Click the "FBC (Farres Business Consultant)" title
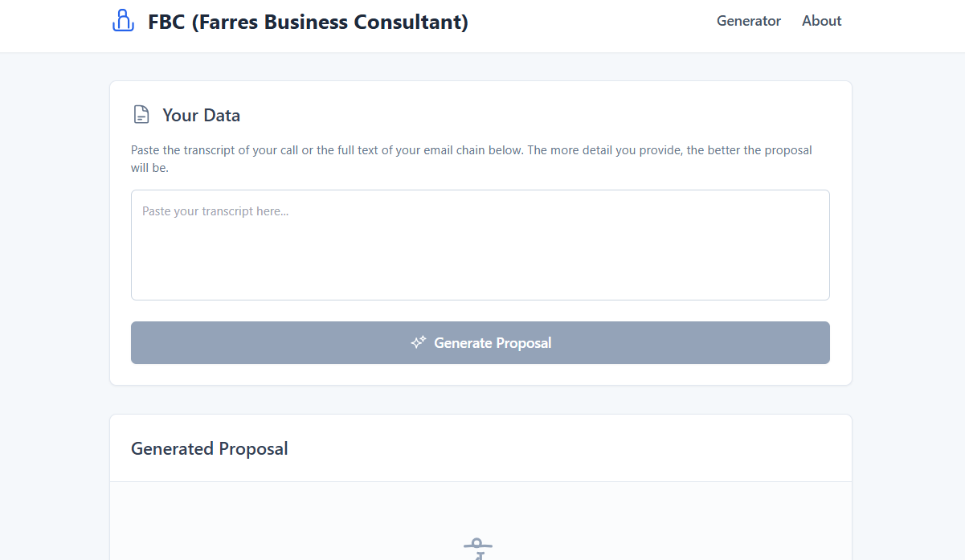965x560 pixels. pyautogui.click(x=308, y=22)
